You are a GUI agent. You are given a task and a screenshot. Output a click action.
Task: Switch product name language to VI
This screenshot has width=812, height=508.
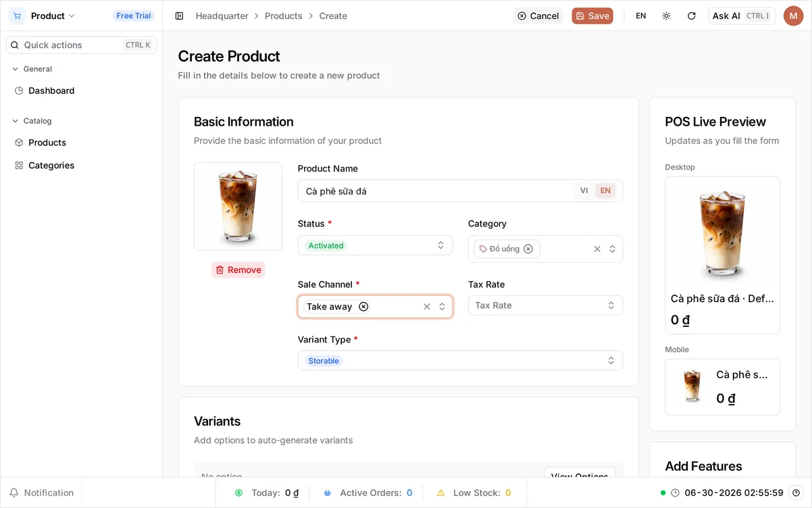click(584, 190)
